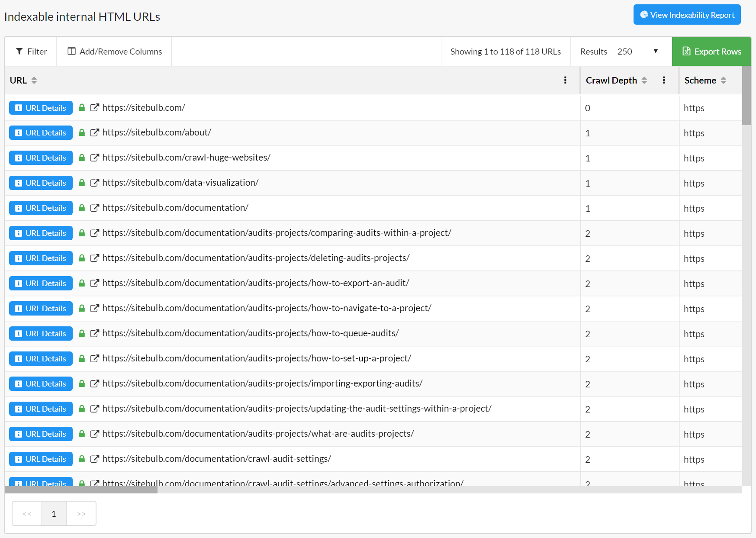Click Showing 1 to 118 of 118 URLs text
Image resolution: width=756 pixels, height=538 pixels.
point(505,52)
